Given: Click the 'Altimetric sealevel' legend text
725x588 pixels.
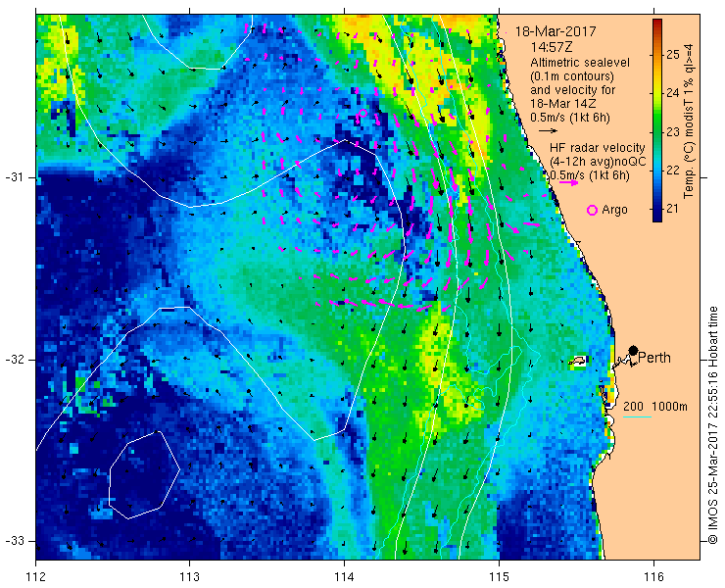Looking at the screenshot, I should 580,62.
